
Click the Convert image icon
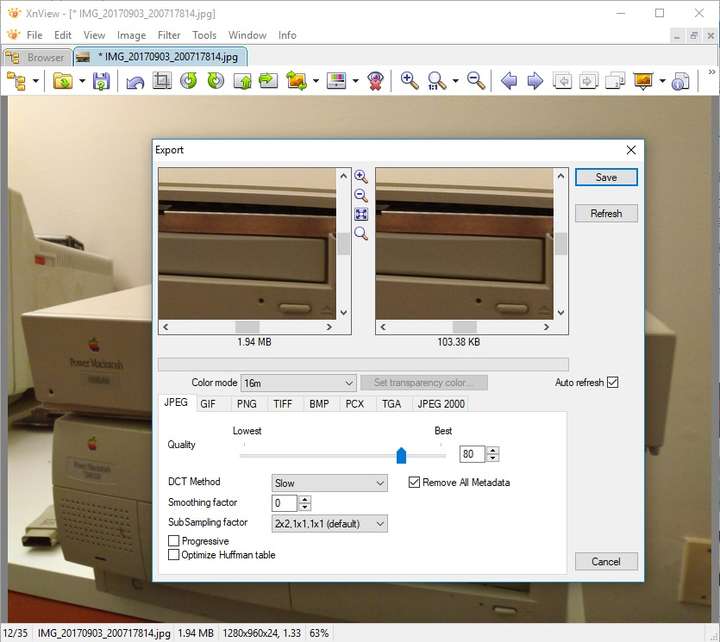click(296, 81)
